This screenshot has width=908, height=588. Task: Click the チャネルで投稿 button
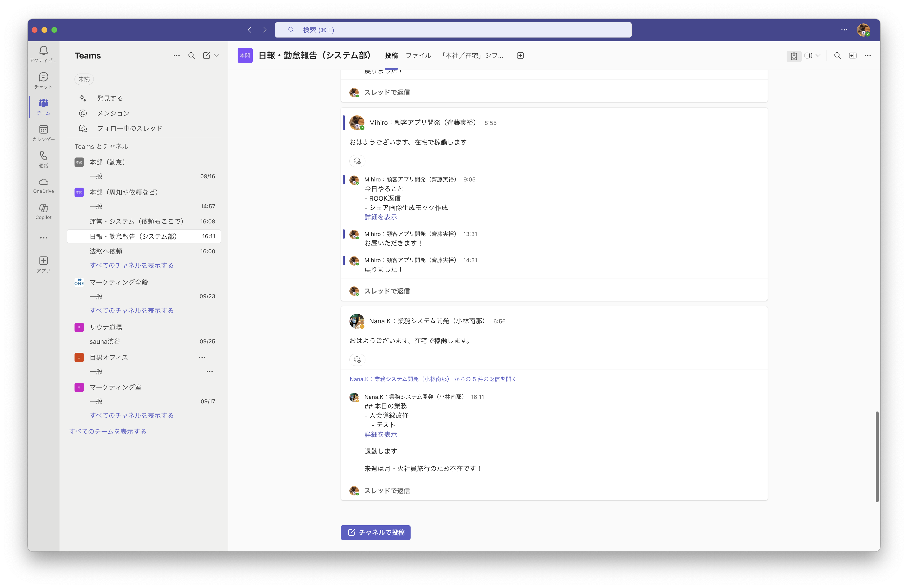click(375, 532)
